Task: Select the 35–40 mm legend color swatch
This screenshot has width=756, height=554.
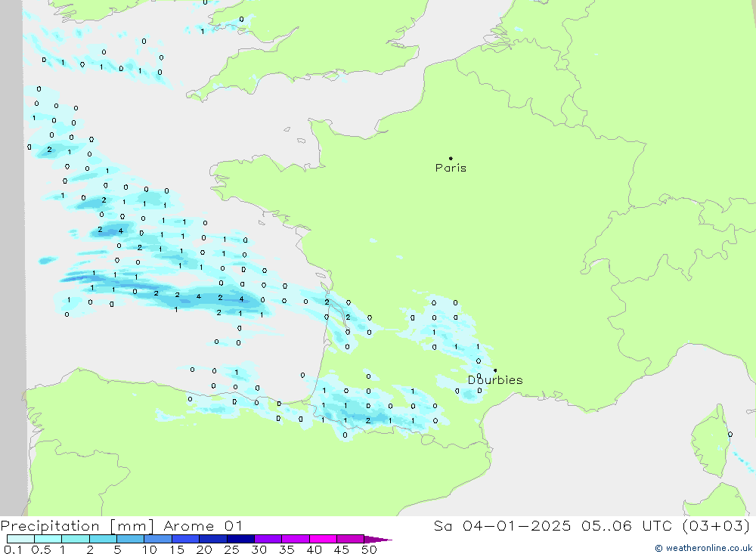Action: click(295, 539)
